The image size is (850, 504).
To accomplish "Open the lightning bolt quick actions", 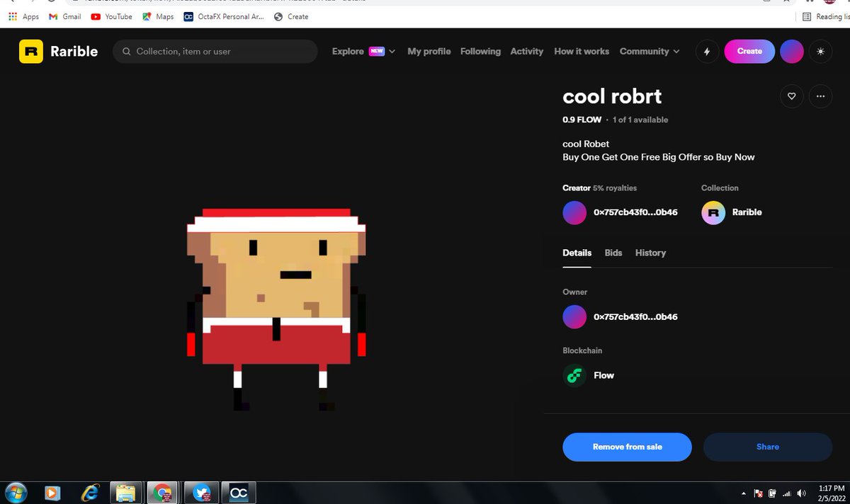I will pyautogui.click(x=707, y=52).
